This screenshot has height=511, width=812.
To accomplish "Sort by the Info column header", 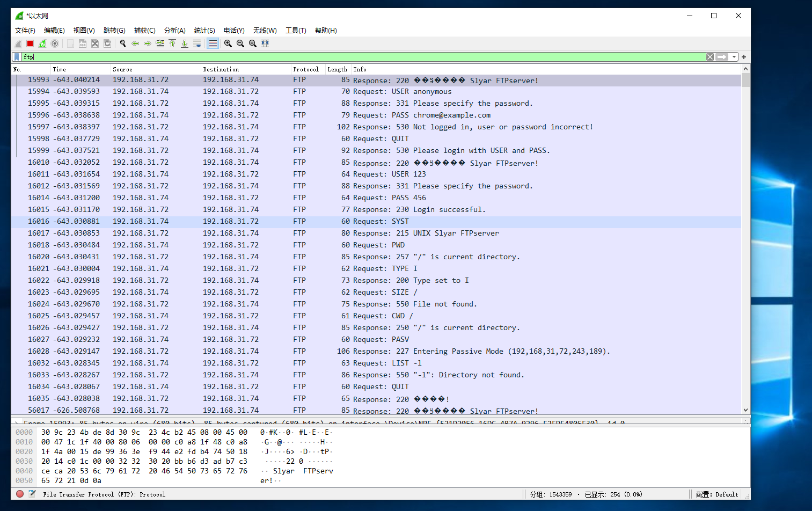I will 546,69.
